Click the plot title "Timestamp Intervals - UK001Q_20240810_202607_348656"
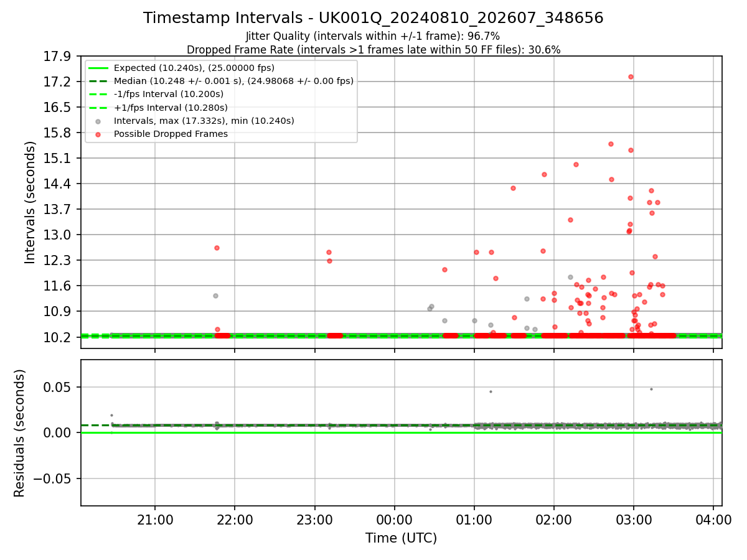The width and height of the screenshot is (747, 560). pos(374,18)
